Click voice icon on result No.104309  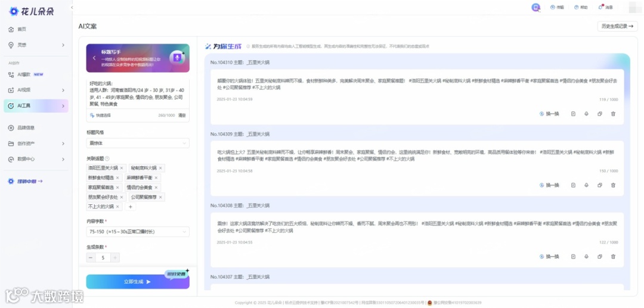pyautogui.click(x=587, y=185)
